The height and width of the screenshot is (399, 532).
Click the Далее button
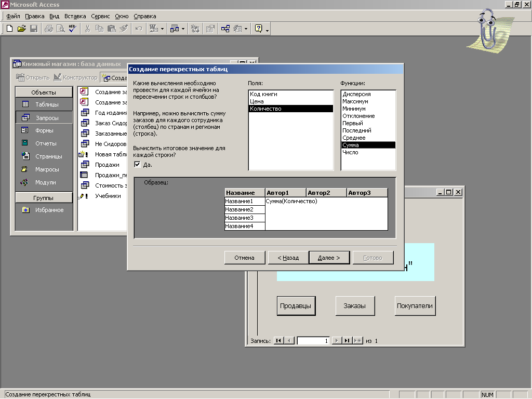coord(329,258)
